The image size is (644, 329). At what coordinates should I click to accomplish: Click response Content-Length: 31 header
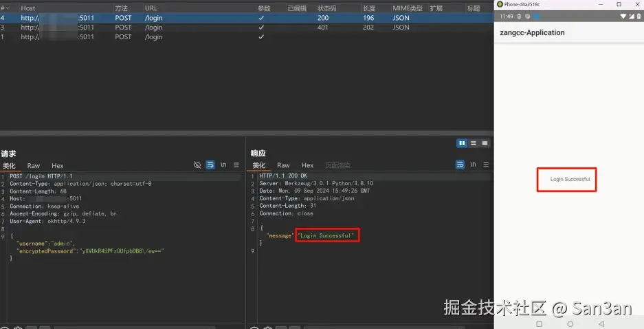(288, 206)
